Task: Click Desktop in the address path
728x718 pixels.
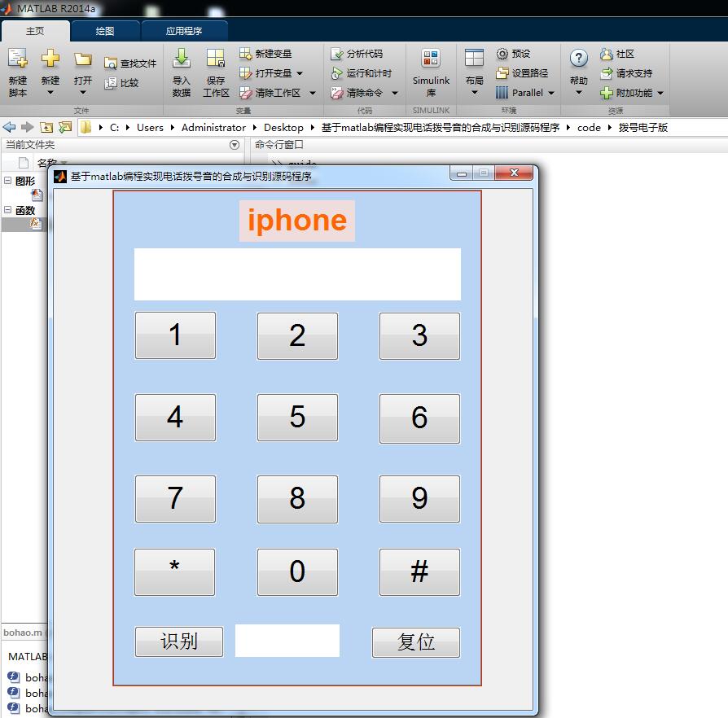Action: (283, 127)
